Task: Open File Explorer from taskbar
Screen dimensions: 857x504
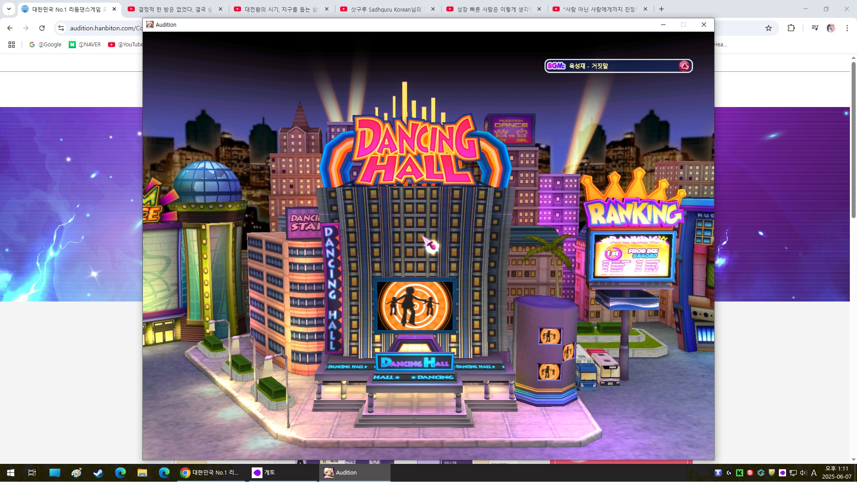Action: coord(142,473)
